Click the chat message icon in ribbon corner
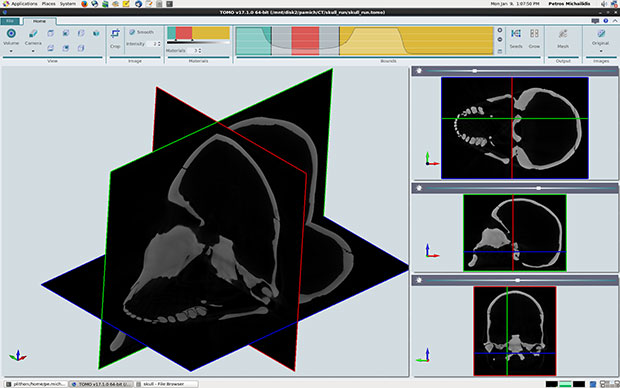Image resolution: width=620 pixels, height=388 pixels. point(595,21)
